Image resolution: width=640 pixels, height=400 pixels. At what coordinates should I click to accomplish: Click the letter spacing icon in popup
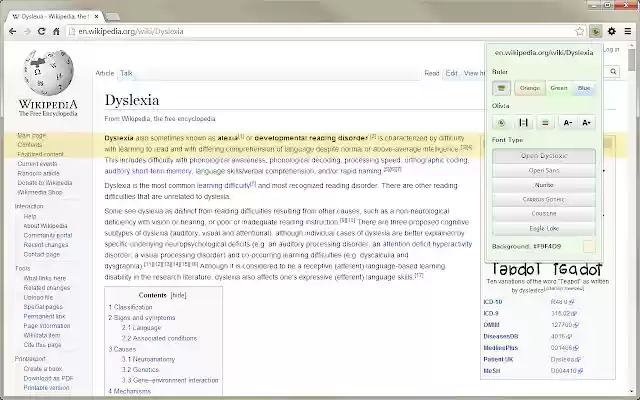click(523, 123)
